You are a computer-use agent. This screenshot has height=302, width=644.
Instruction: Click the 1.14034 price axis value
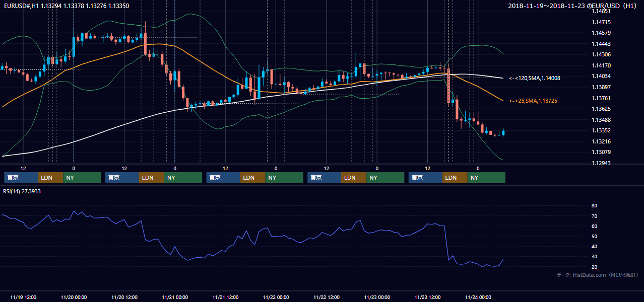click(602, 76)
